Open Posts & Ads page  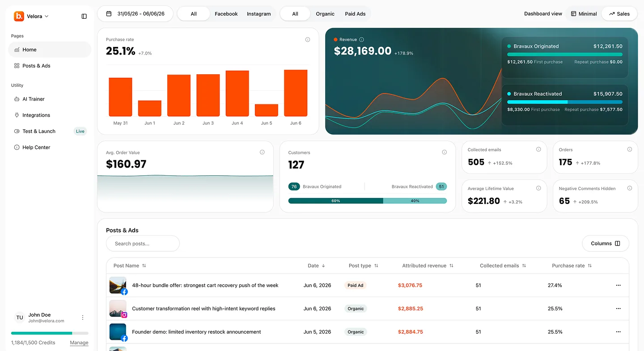click(50, 66)
